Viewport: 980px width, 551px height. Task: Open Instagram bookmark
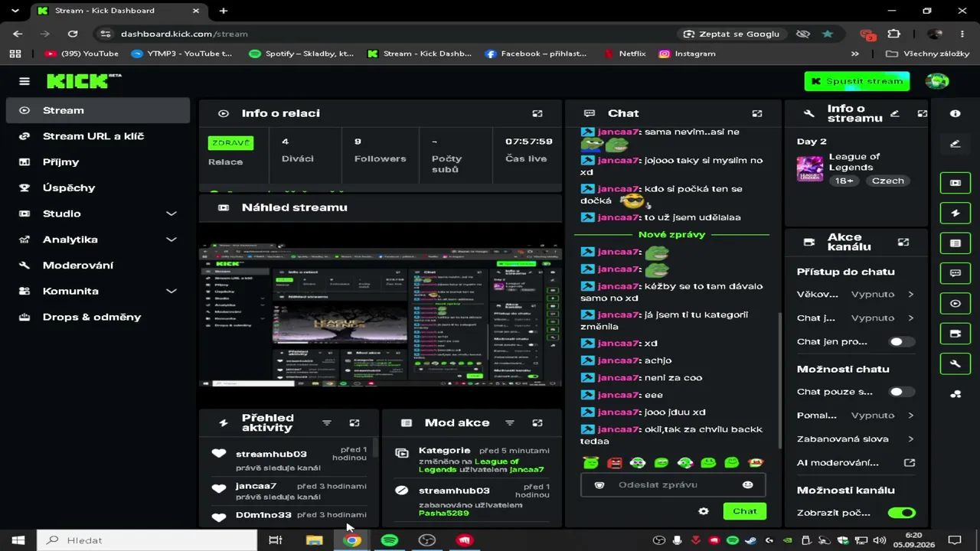(x=688, y=54)
